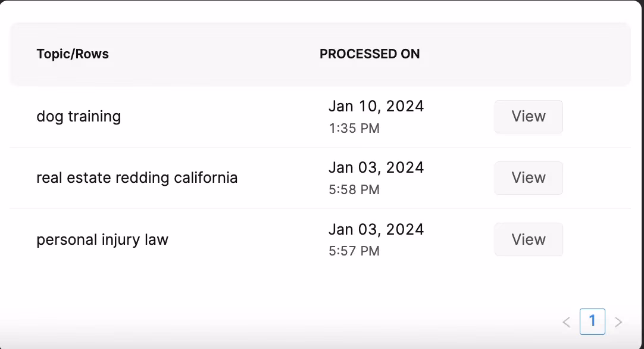The image size is (644, 349).
Task: Select the real estate redding california topic
Action: click(x=137, y=178)
